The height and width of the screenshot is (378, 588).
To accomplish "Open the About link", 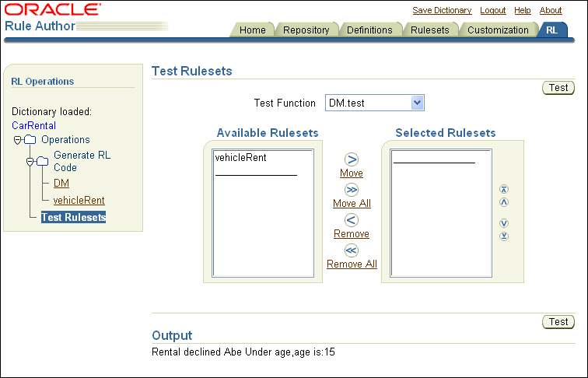I will tap(551, 11).
